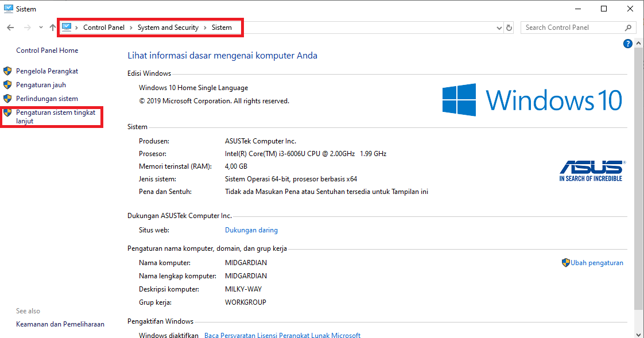Click the Windows 10 logo
Viewport: 644px width, 338px height.
532,100
